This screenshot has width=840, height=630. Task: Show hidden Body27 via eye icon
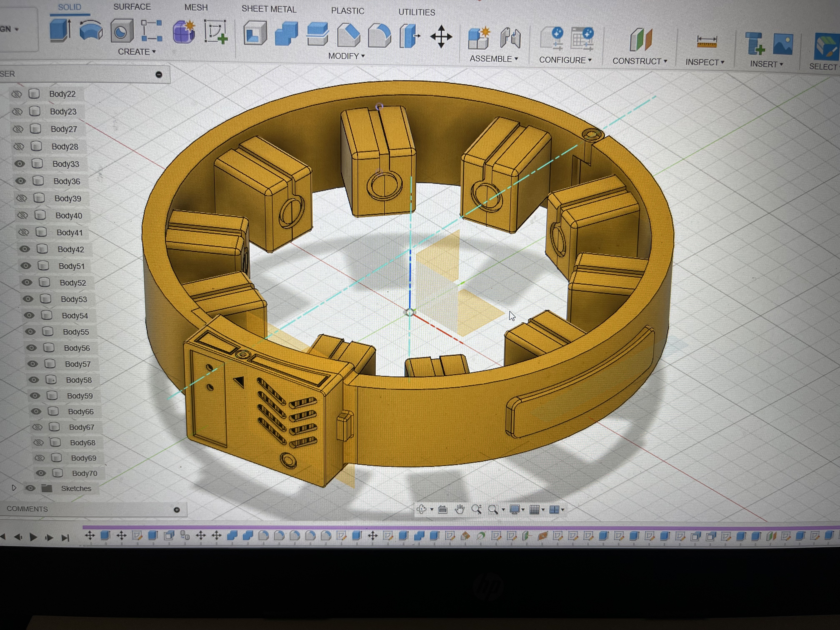point(18,129)
